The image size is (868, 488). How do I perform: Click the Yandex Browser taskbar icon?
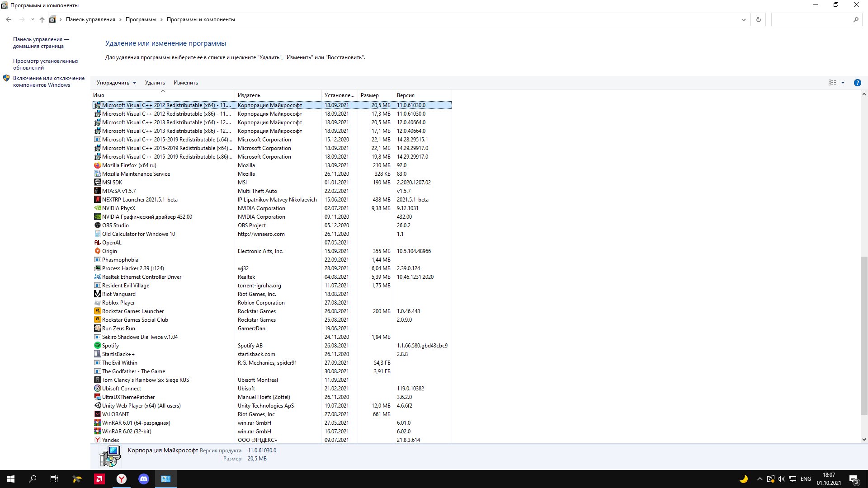point(122,479)
